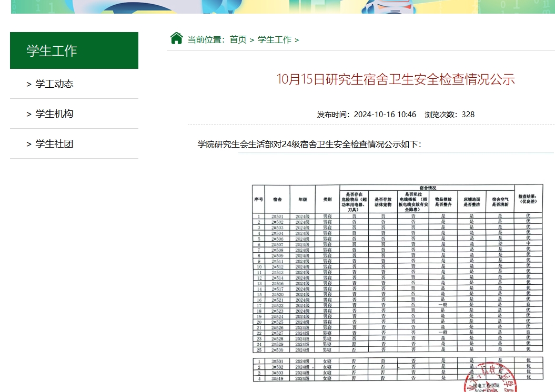The height and width of the screenshot is (392, 555).
Task: Click the arrow before 学生社团
Action: coord(29,144)
